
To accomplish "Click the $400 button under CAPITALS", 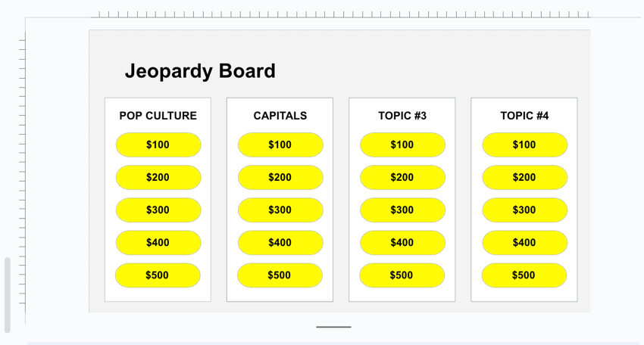I will click(280, 242).
